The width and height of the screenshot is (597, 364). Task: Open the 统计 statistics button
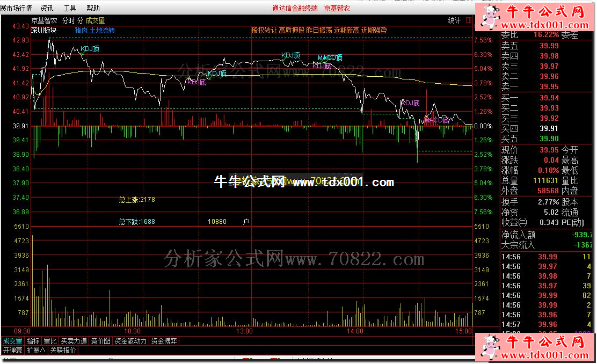coord(454,20)
